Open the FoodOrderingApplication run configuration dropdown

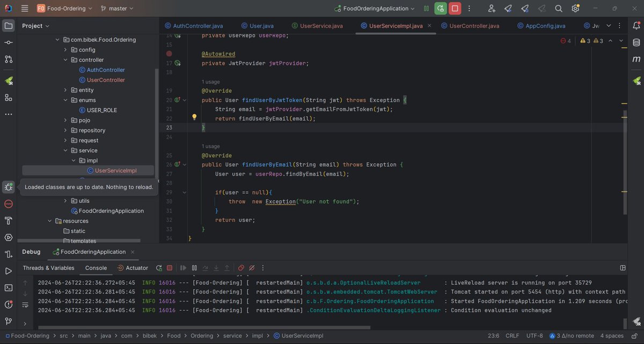pos(375,9)
